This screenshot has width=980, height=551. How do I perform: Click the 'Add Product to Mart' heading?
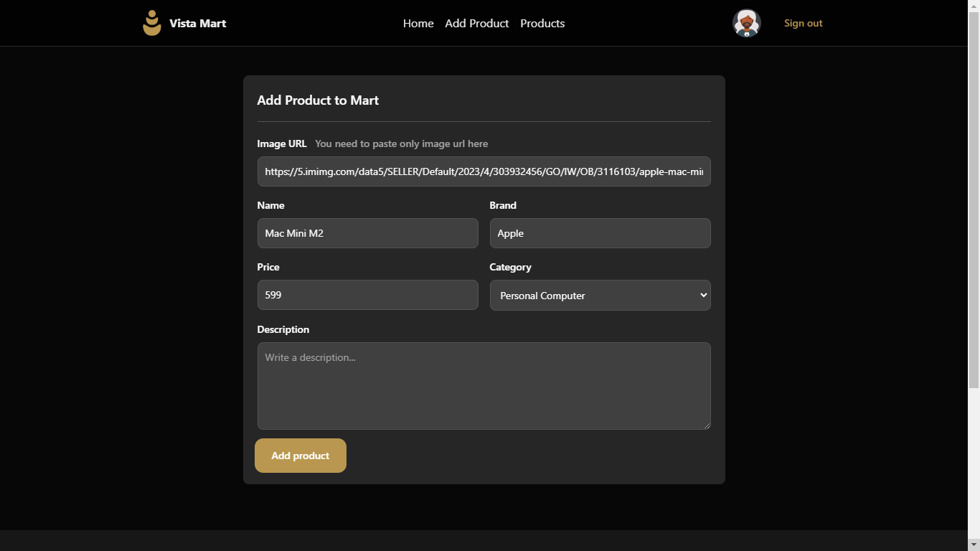318,100
